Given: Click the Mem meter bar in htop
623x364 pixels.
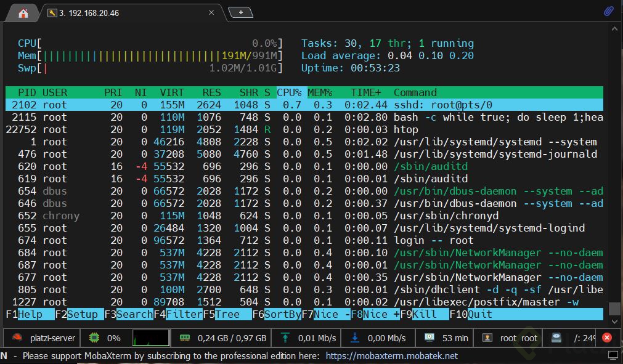Looking at the screenshot, I should [x=150, y=55].
